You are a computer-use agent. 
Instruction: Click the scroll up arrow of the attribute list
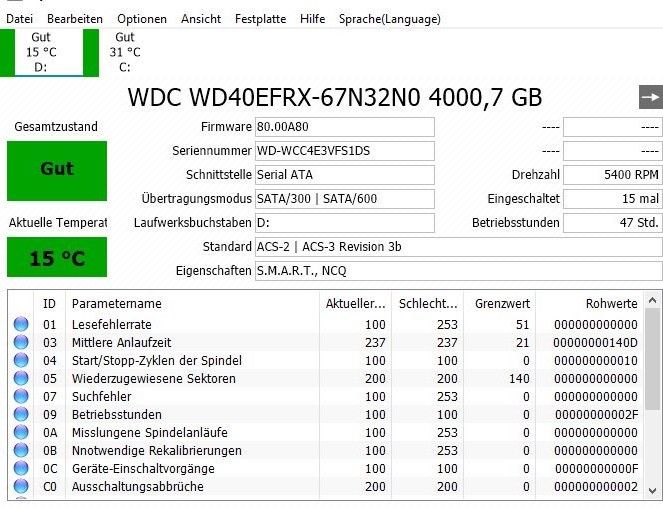(x=652, y=301)
